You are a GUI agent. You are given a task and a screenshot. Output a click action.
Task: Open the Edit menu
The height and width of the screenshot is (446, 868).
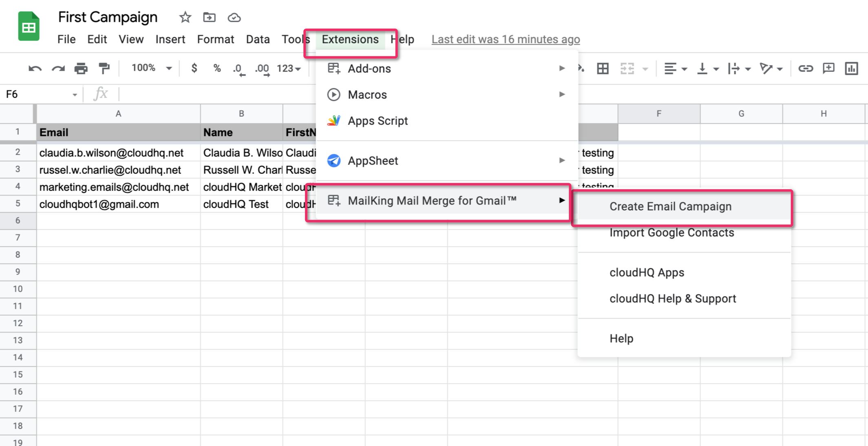97,39
